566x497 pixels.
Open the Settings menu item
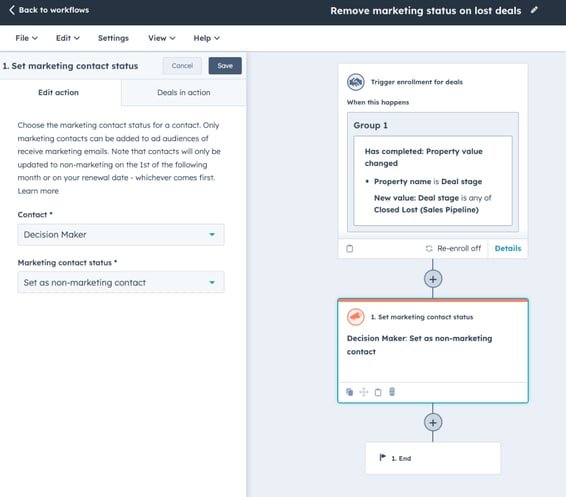pyautogui.click(x=113, y=38)
